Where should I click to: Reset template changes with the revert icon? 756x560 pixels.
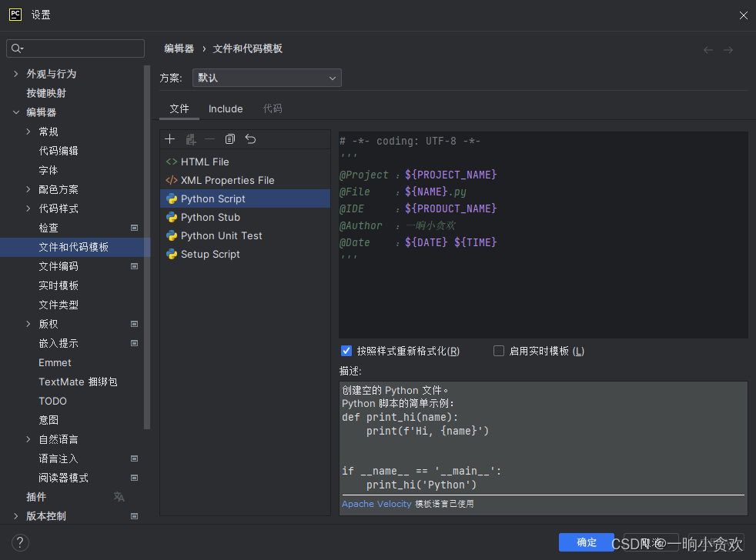[x=249, y=138]
